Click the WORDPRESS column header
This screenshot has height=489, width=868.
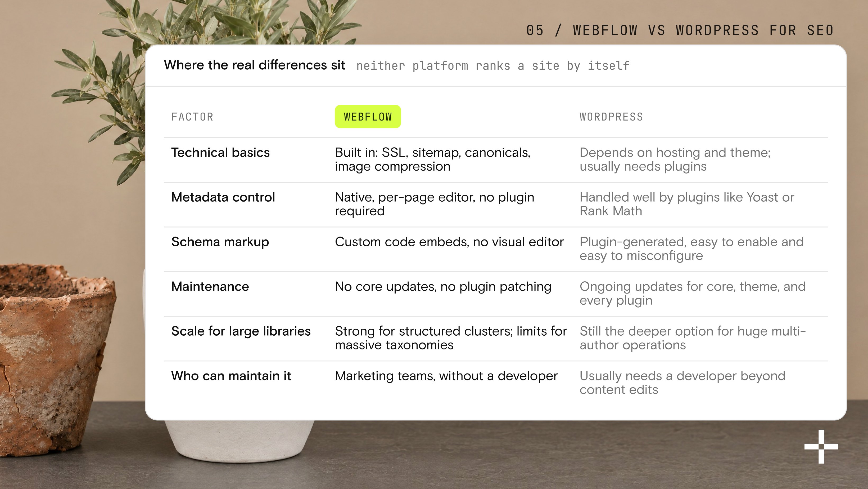coord(611,117)
